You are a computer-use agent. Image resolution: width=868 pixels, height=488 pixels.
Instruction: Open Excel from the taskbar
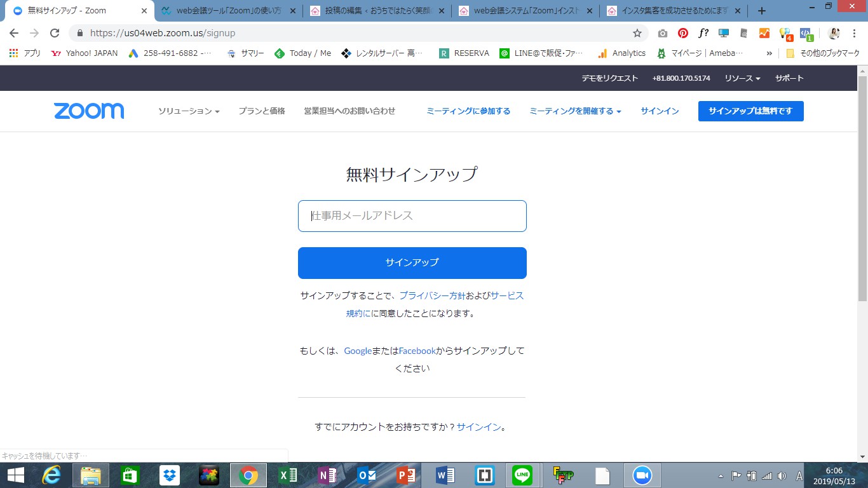click(x=288, y=475)
